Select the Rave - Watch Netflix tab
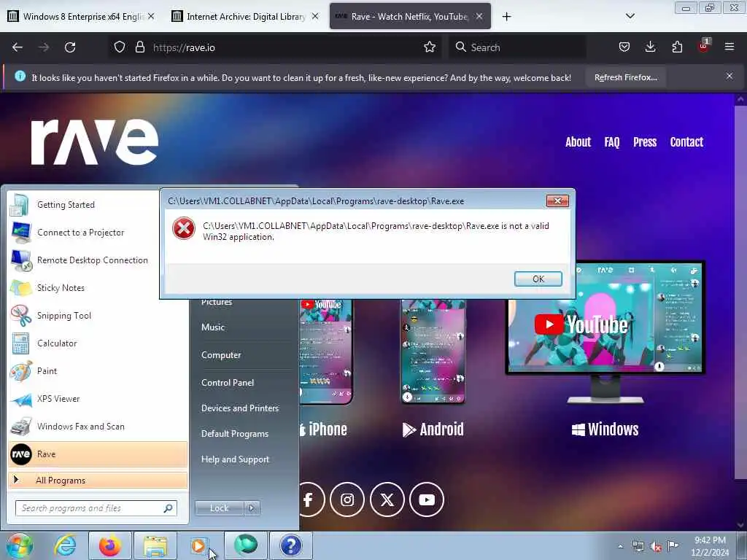This screenshot has height=560, width=747. click(x=410, y=16)
